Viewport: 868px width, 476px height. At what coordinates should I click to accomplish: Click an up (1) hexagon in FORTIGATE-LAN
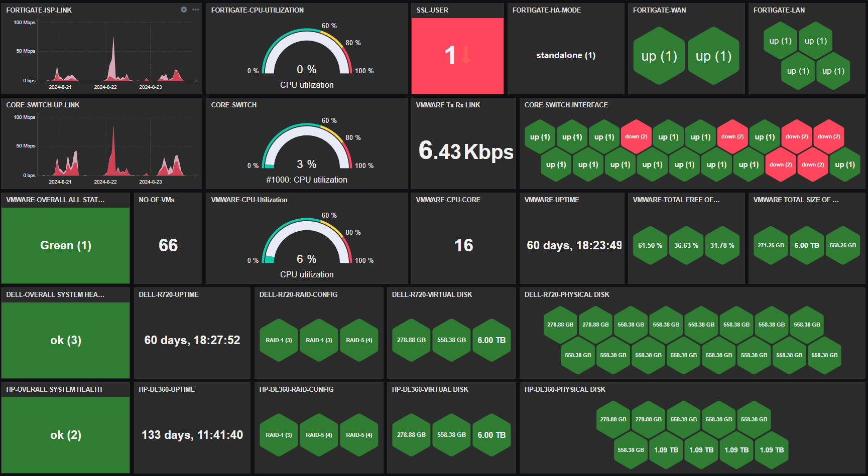pos(780,41)
